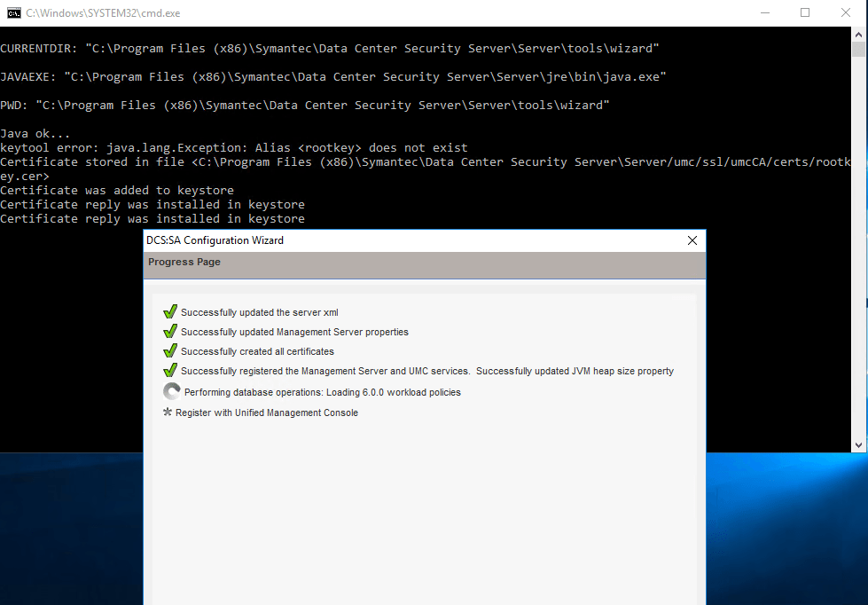
Task: Click the 'Certificate stored in file' line
Action: tap(426, 169)
